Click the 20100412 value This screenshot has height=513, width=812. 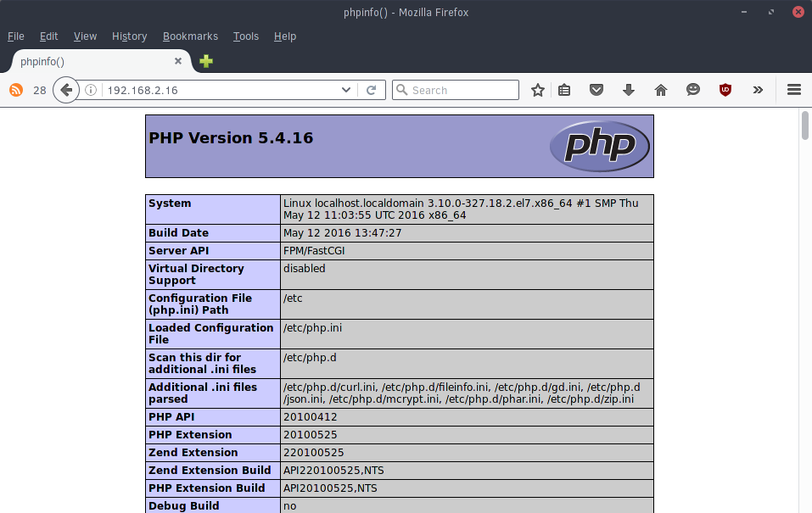(x=311, y=416)
